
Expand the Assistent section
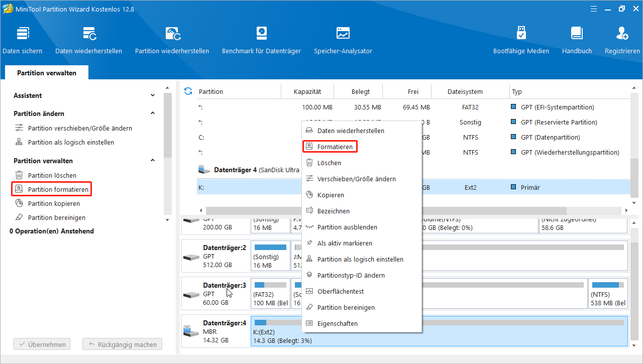tap(153, 95)
